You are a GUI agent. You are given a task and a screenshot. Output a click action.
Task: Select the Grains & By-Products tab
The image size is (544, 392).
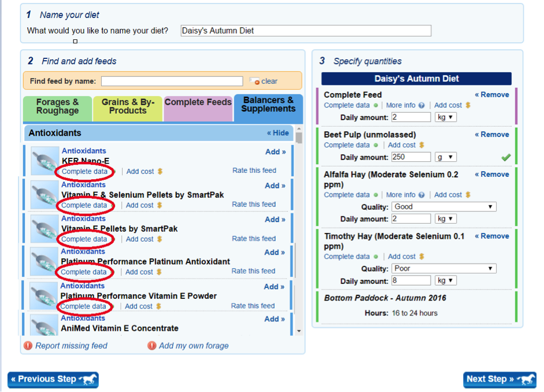[x=128, y=107]
